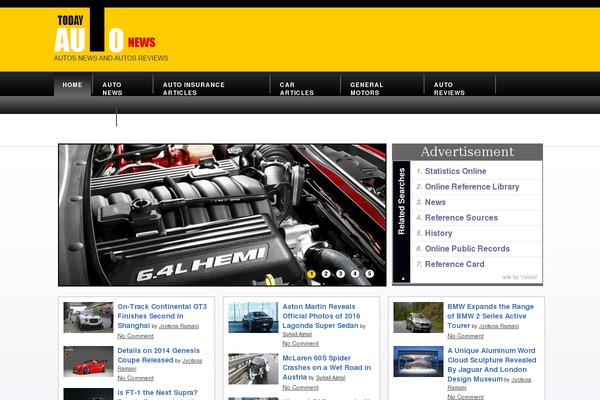Open author Suhail Ajmal on McLaren article
The width and height of the screenshot is (600, 400).
pyautogui.click(x=331, y=378)
